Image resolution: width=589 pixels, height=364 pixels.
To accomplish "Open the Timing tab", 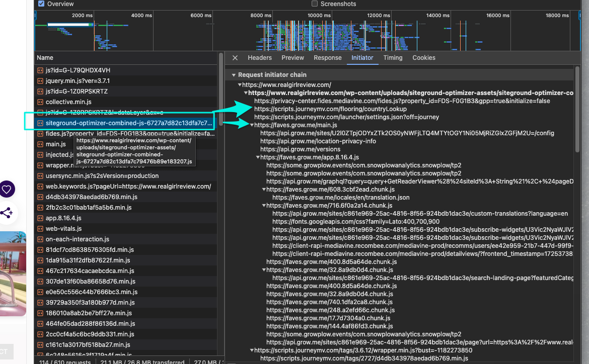I will pos(393,58).
